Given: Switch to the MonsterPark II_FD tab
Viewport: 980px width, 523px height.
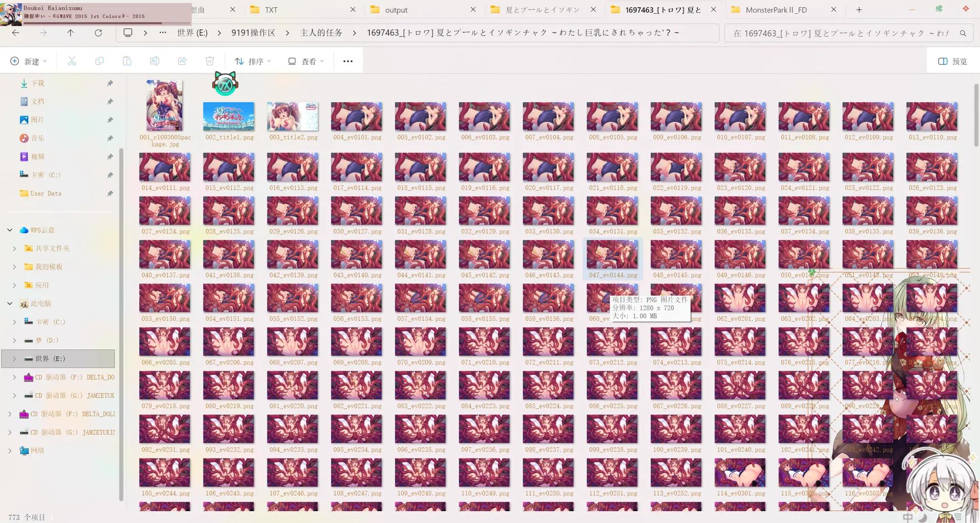Looking at the screenshot, I should coord(783,10).
